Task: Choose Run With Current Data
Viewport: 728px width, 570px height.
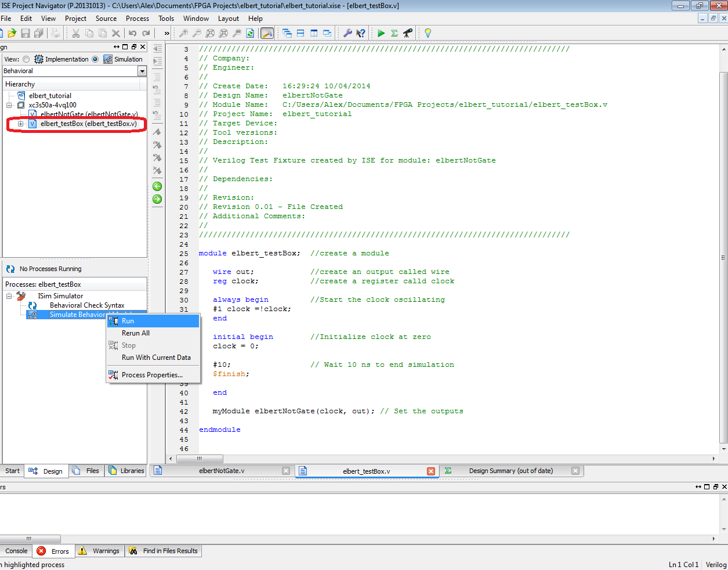Action: [x=153, y=358]
